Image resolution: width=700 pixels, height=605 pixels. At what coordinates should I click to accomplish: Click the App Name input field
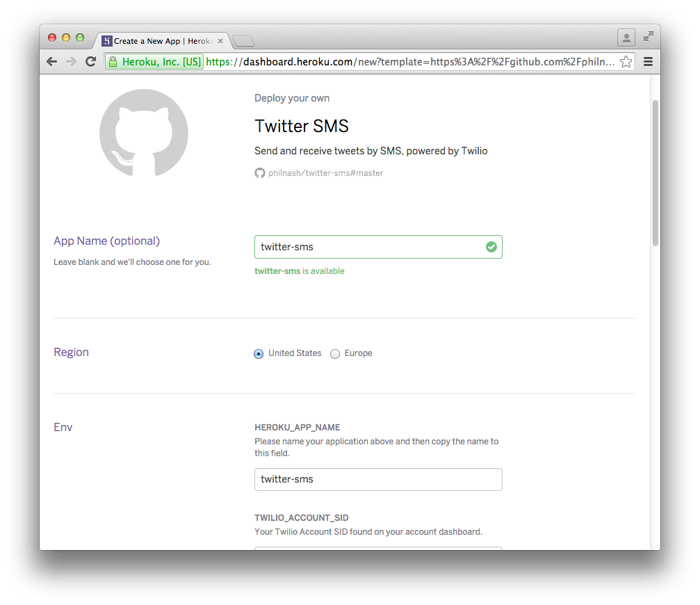(368, 247)
